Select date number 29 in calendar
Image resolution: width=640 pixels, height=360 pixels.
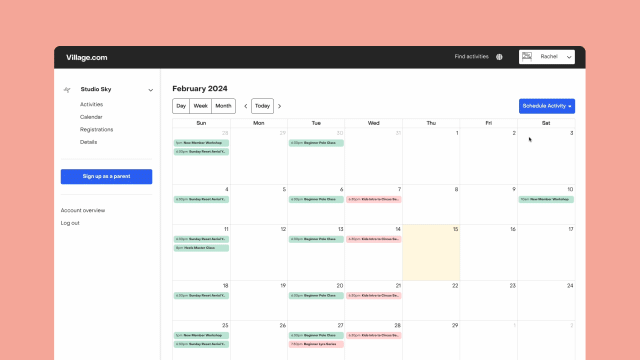pyautogui.click(x=455, y=326)
